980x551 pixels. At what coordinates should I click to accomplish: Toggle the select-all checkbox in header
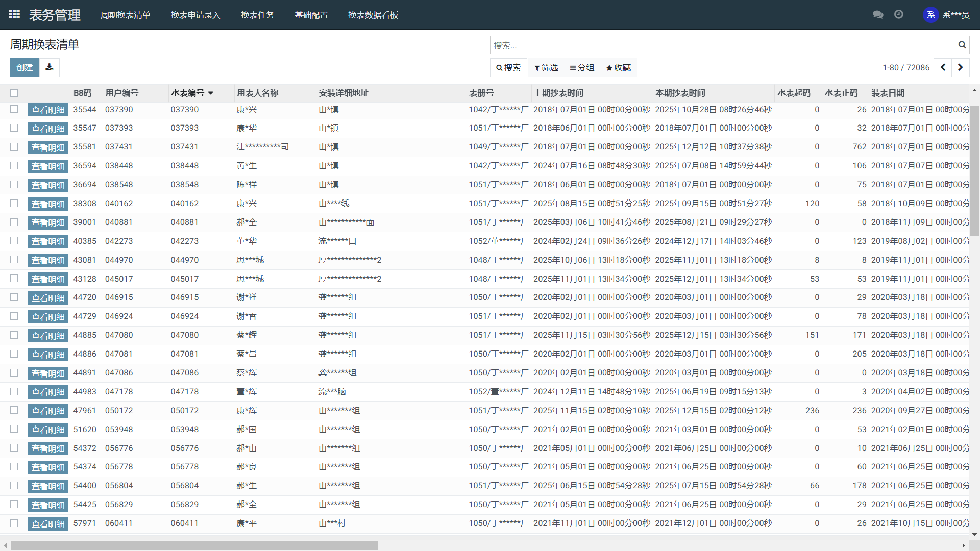coord(14,93)
